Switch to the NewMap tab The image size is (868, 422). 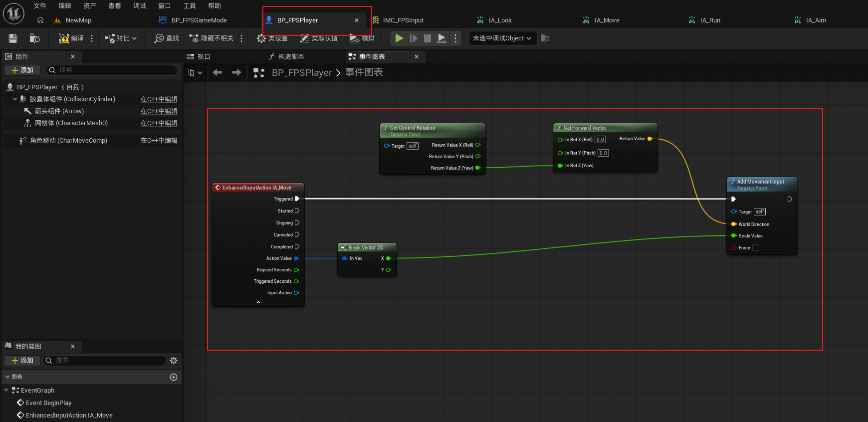point(78,20)
